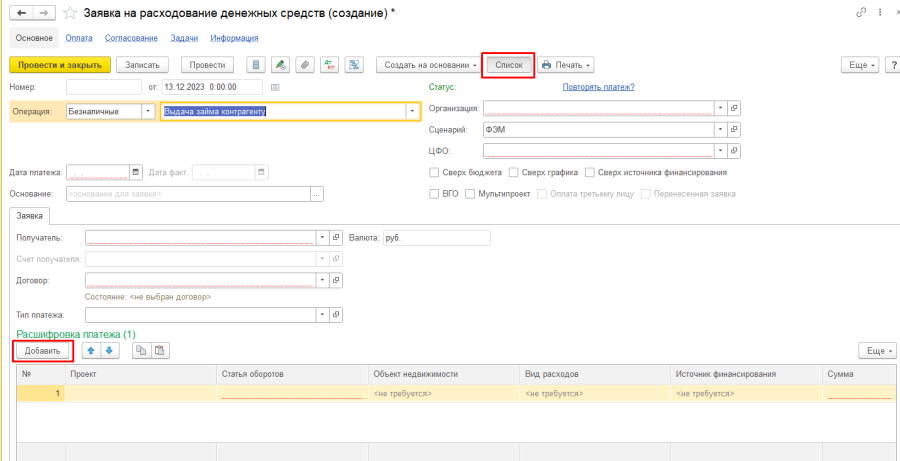Screen dimensions: 900x461
Task: Enable the Сверх бюджета checkbox
Action: coord(434,172)
